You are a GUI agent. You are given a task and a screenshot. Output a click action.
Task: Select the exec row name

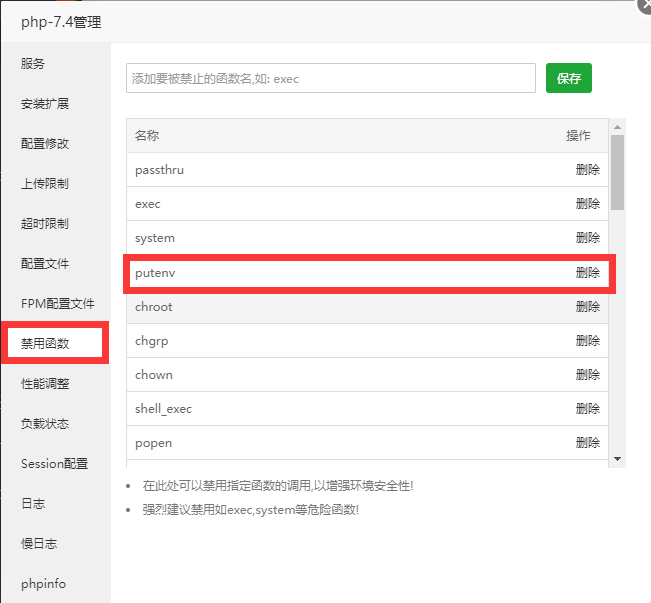pos(148,204)
